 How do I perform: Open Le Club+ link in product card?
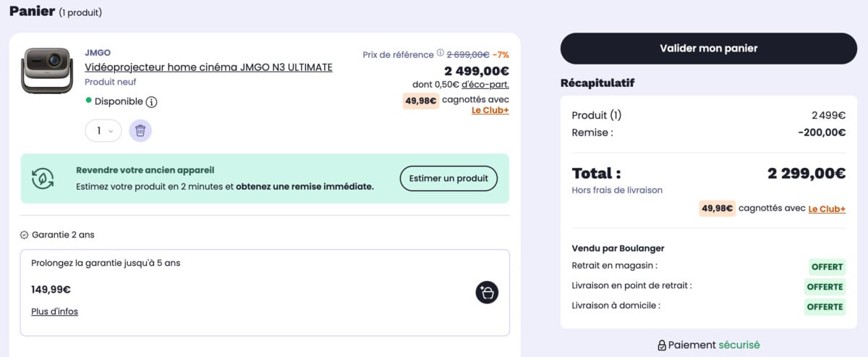coord(490,110)
